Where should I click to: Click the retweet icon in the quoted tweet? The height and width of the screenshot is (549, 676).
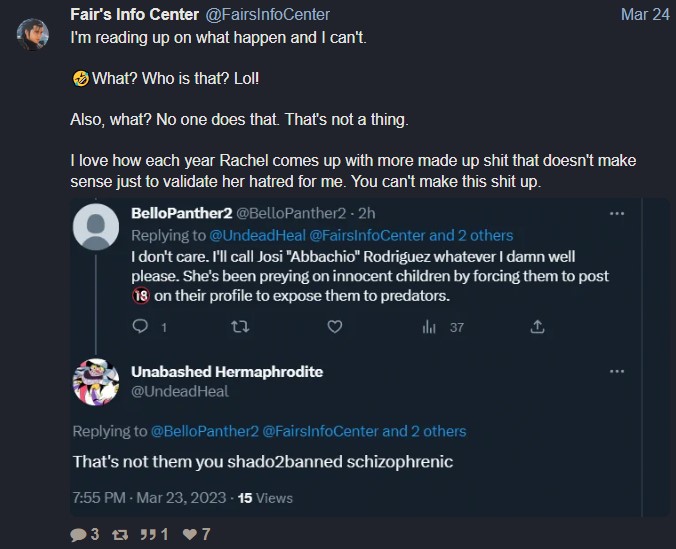(239, 326)
